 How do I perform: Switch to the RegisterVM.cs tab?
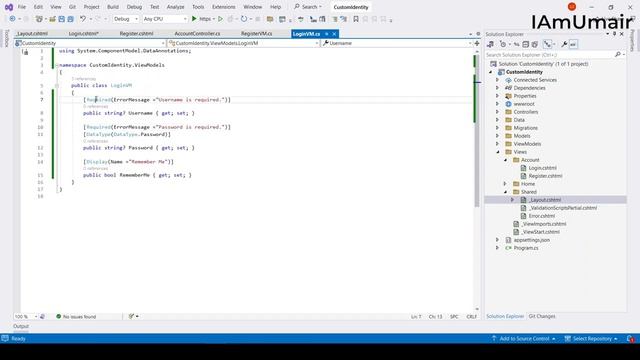[256, 34]
